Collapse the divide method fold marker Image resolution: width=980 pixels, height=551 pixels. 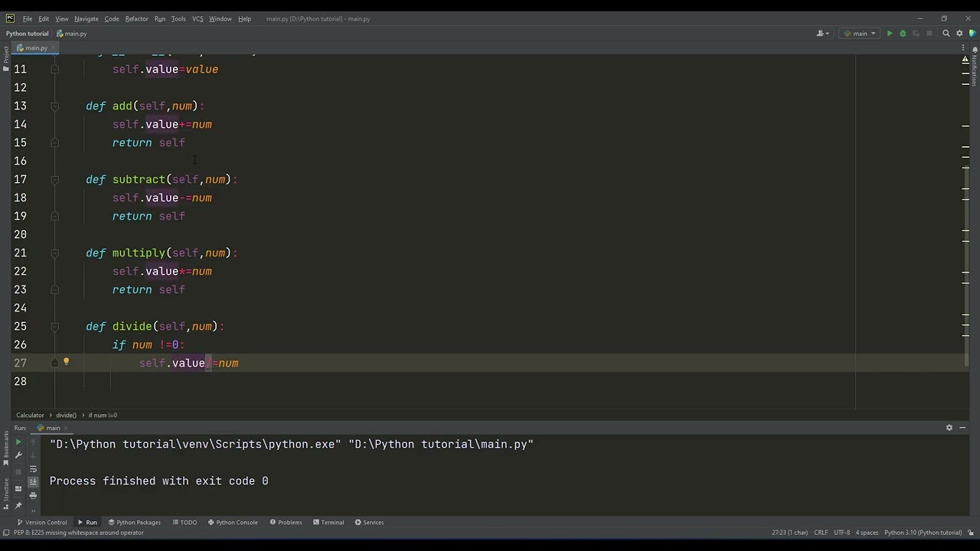[54, 327]
